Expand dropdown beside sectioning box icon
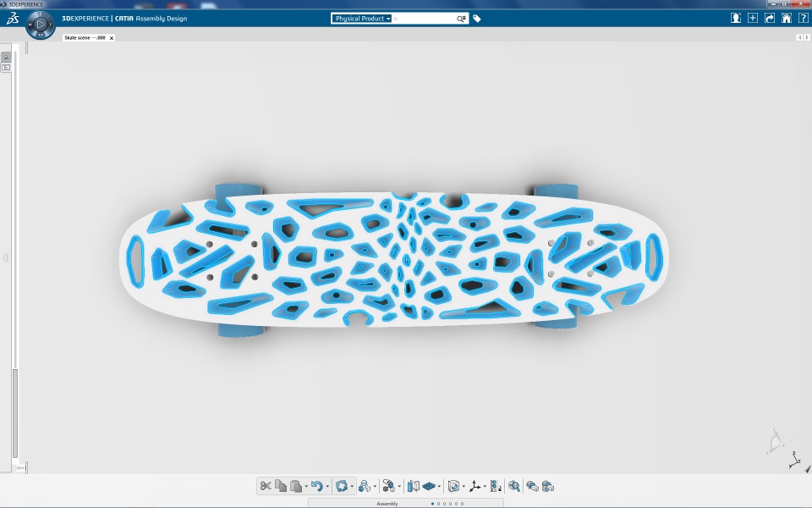Viewport: 812px width, 508px height. click(x=464, y=486)
